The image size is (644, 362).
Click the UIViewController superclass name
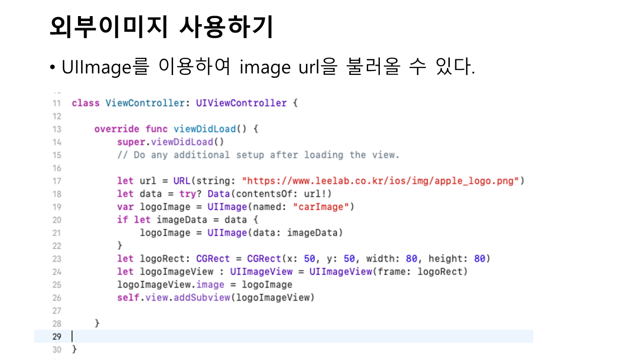coord(241,103)
